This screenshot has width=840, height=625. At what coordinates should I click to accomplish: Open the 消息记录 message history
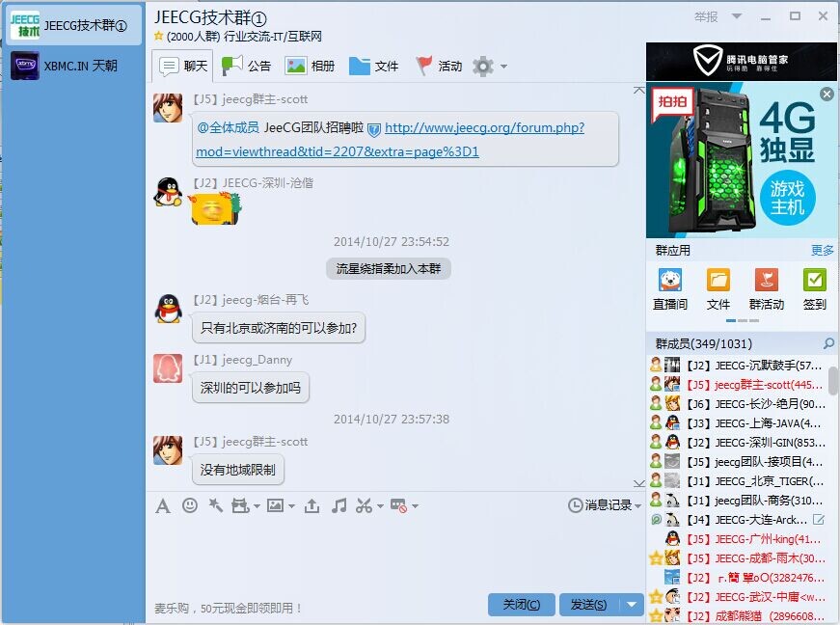pyautogui.click(x=600, y=505)
